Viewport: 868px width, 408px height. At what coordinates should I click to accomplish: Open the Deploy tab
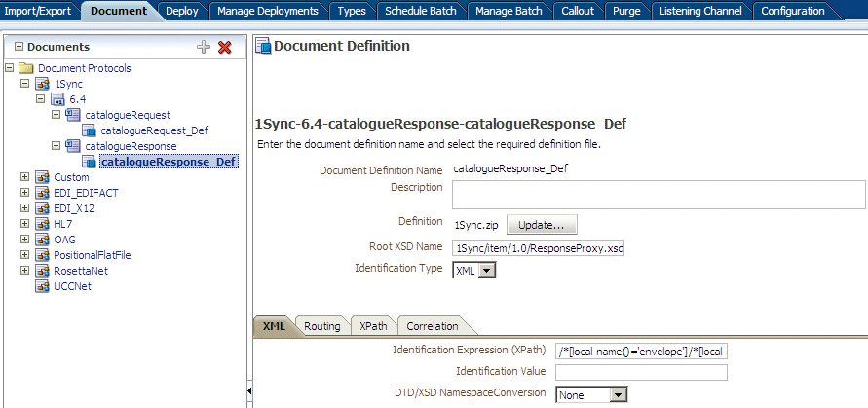[182, 11]
